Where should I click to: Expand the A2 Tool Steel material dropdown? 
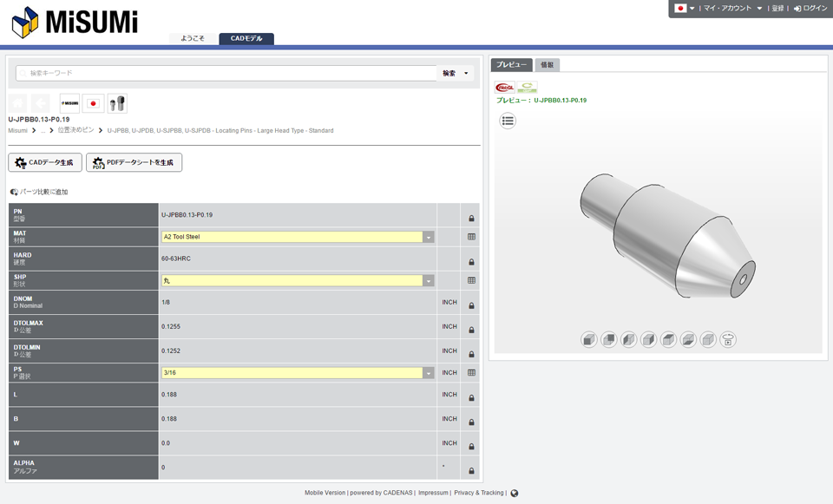428,237
